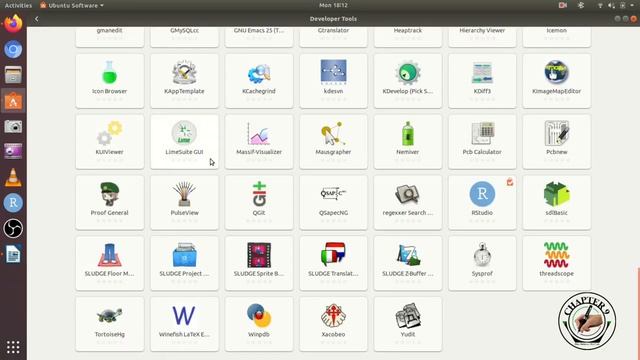Open the Ubuntu Software app menu
Screen dimensions: 640x360
coord(72,5)
